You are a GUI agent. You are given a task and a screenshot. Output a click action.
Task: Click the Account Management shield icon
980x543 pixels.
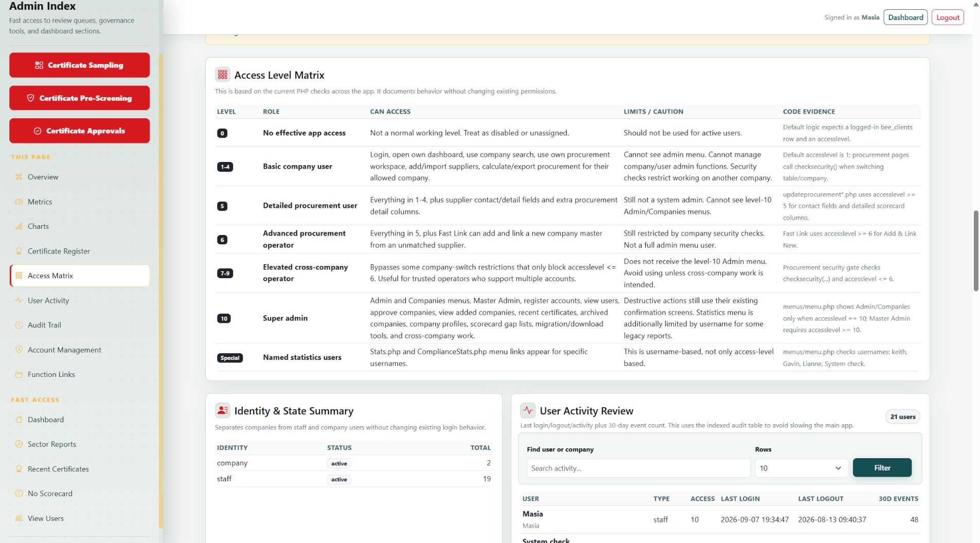click(19, 350)
